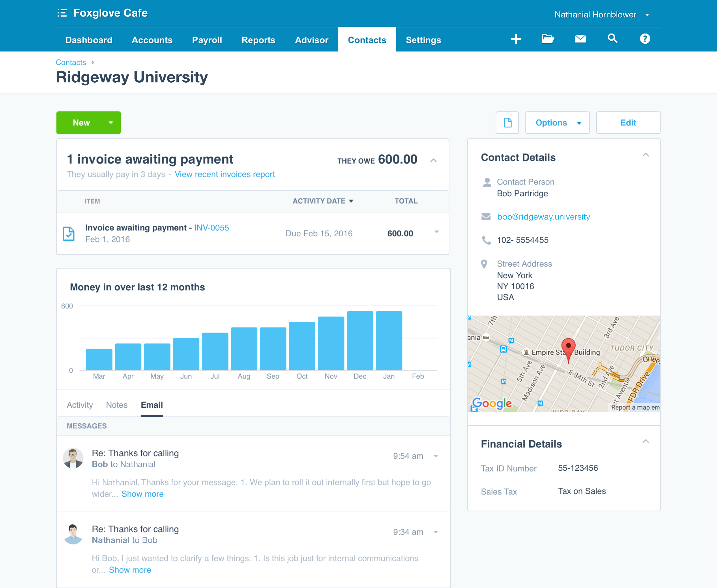
Task: Click the Google logo on the map
Action: [x=492, y=403]
